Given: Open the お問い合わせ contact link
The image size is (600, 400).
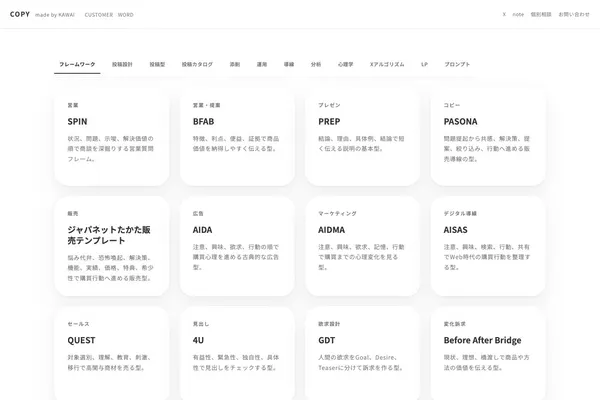Looking at the screenshot, I should 574,15.
